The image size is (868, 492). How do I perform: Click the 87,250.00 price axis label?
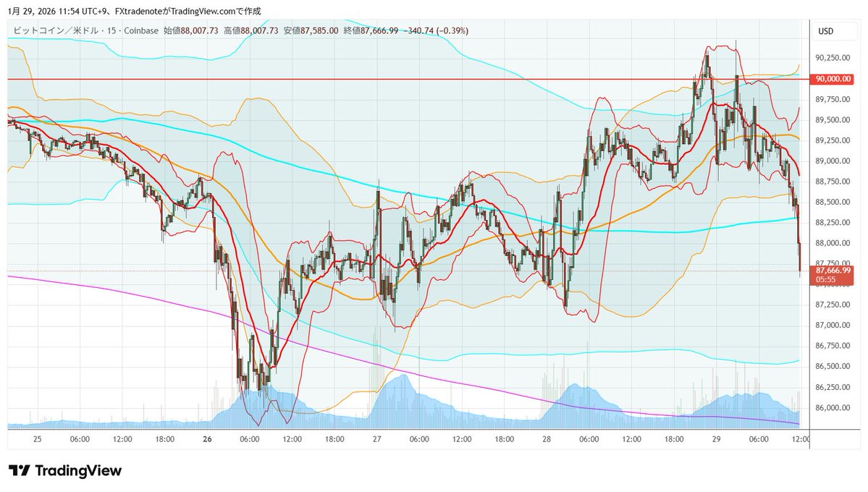[833, 305]
